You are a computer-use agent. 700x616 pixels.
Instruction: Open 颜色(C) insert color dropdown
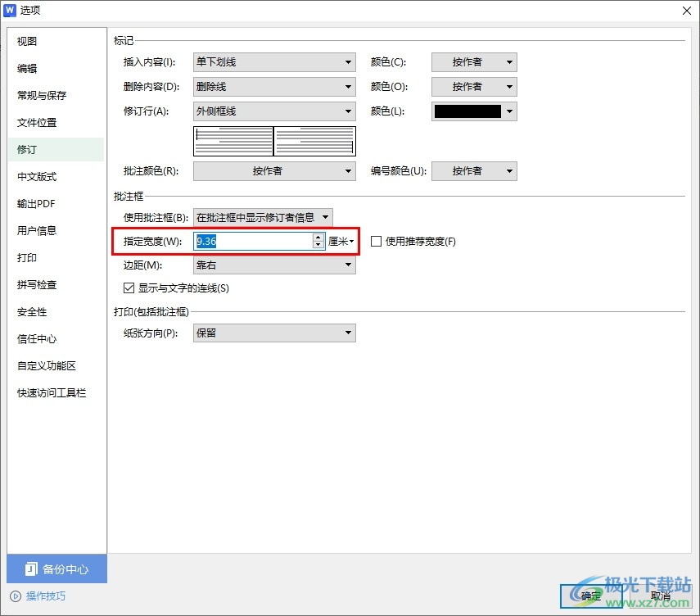click(x=474, y=62)
